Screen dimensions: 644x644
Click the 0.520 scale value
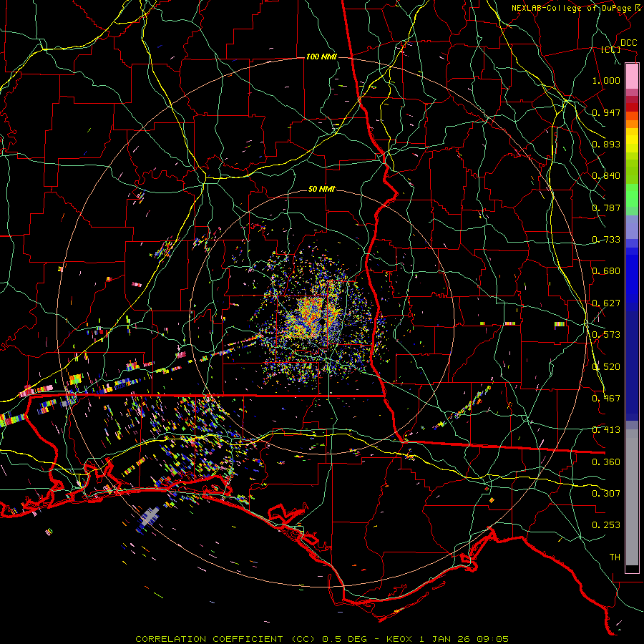(606, 367)
